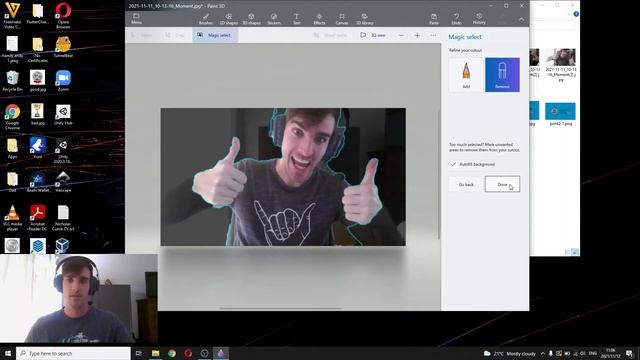This screenshot has width=640, height=360.
Task: Open Freemake Video Converter desktop shortcut
Action: click(x=12, y=16)
